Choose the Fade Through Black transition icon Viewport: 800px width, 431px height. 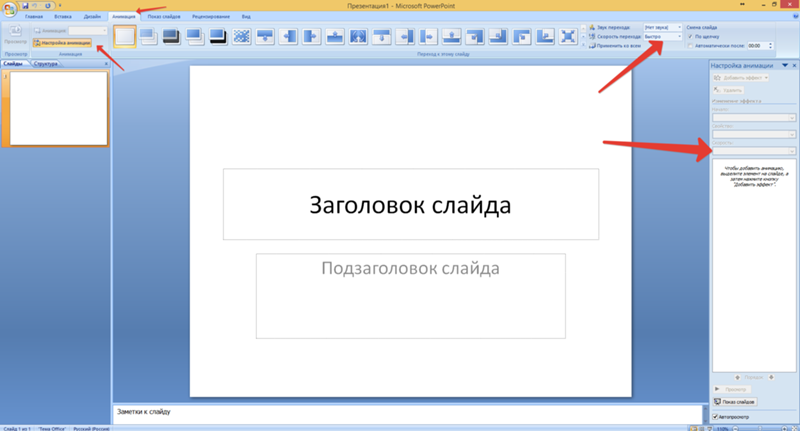(x=171, y=36)
